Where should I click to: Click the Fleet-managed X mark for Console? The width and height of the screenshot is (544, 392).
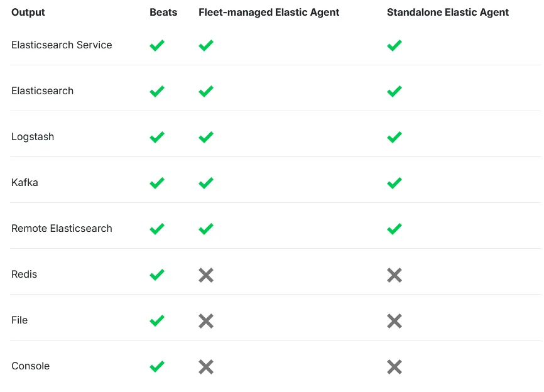tap(206, 366)
